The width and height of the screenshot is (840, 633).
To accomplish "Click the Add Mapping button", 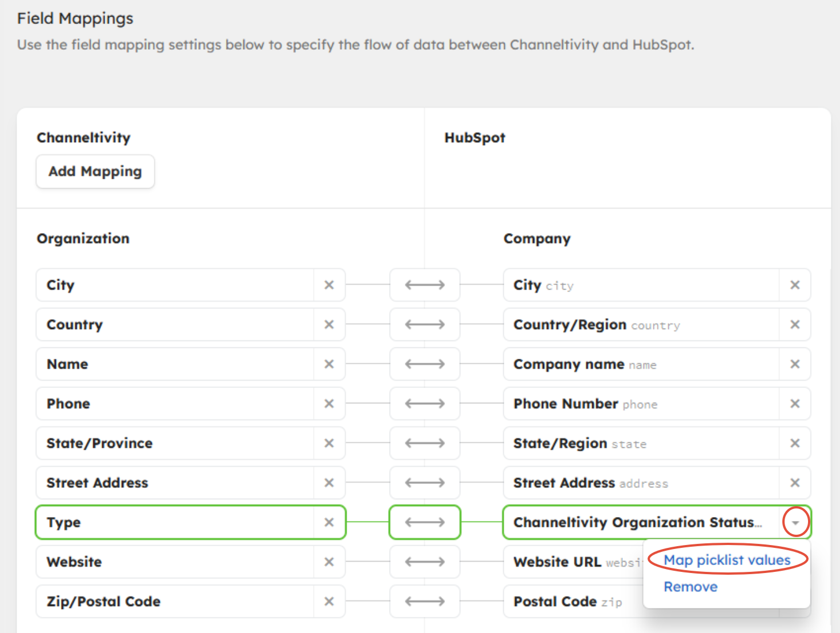I will (95, 171).
